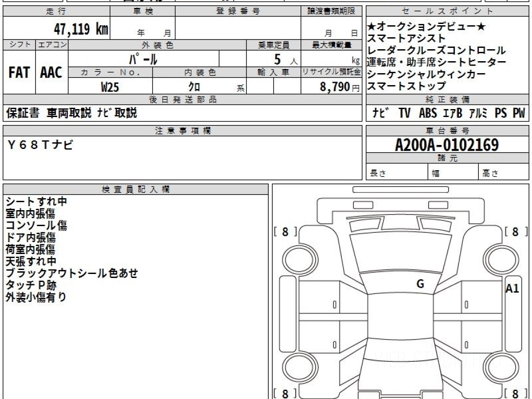Click the 車両取説 item
This screenshot has width=532, height=399.
pyautogui.click(x=69, y=113)
